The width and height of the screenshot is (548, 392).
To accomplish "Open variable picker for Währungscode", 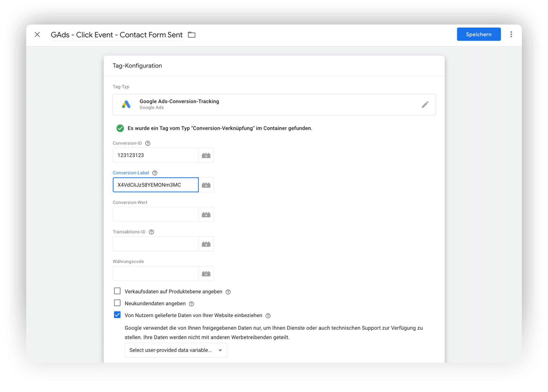I will tap(206, 274).
